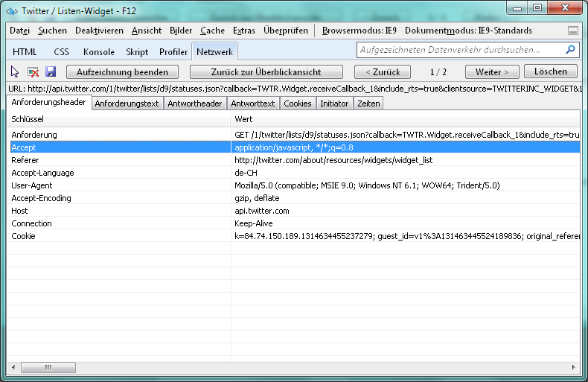This screenshot has height=382, width=588.
Task: Select the User-Agent row
Action: pos(293,185)
